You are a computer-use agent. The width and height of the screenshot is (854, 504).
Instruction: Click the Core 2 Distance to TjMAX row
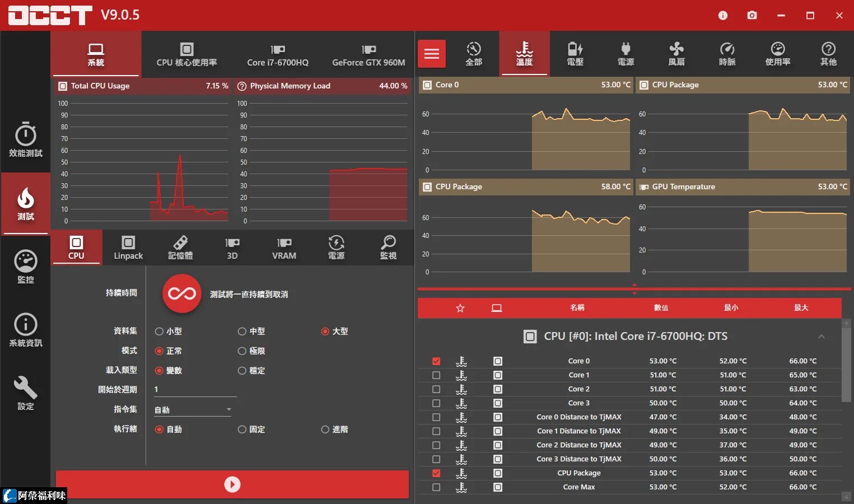pyautogui.click(x=629, y=445)
